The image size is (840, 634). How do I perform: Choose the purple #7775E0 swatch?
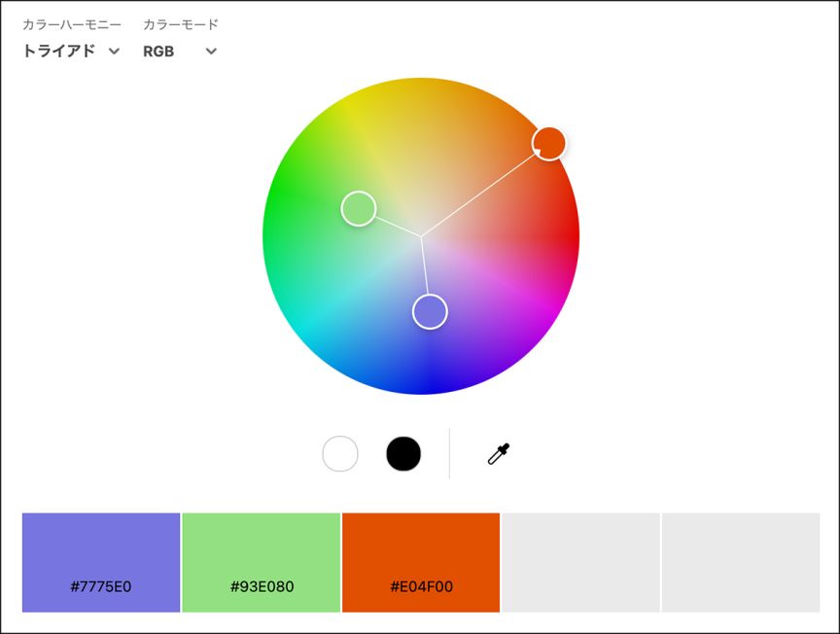point(101,562)
